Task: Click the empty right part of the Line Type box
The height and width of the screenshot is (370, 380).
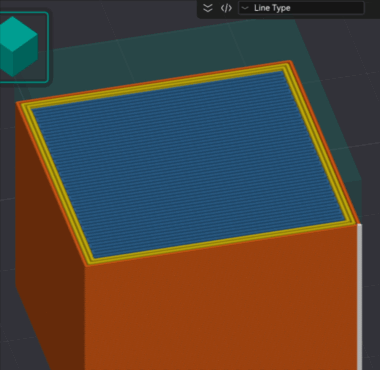Action: pos(327,8)
